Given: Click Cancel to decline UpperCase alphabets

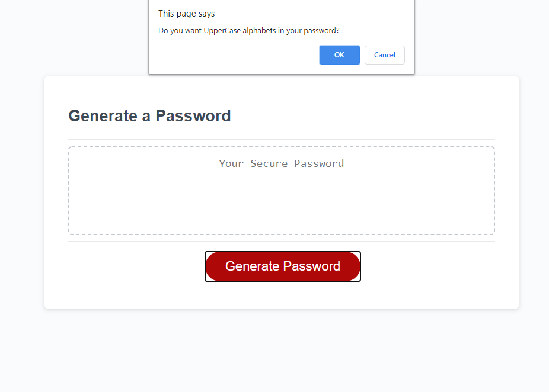Looking at the screenshot, I should point(384,54).
